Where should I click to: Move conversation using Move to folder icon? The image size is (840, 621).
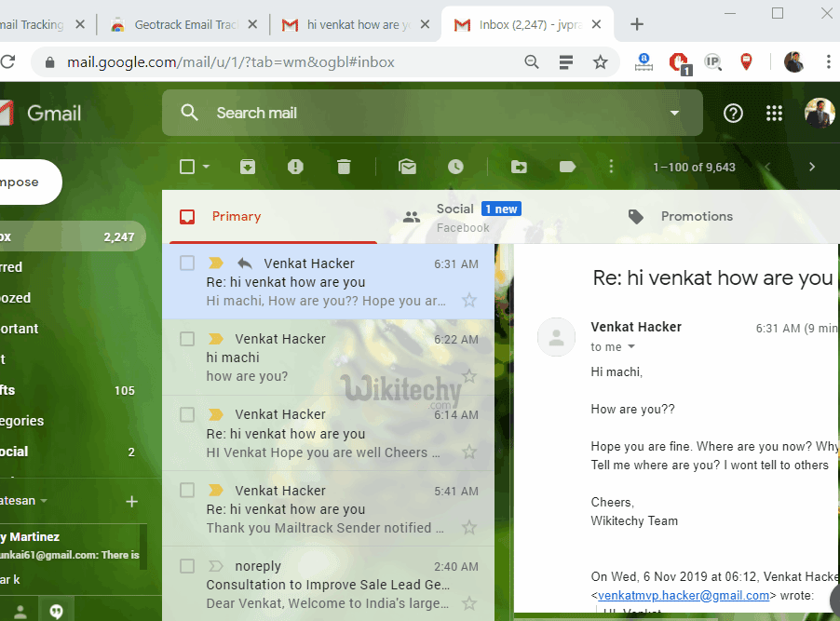tap(519, 167)
